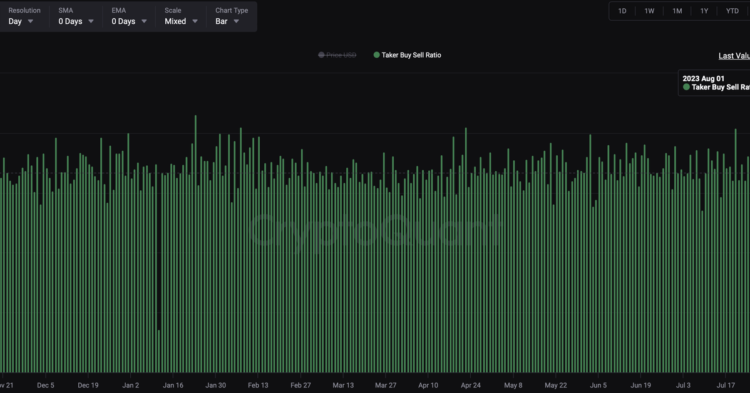Click the Apr 24 axis label

point(471,385)
